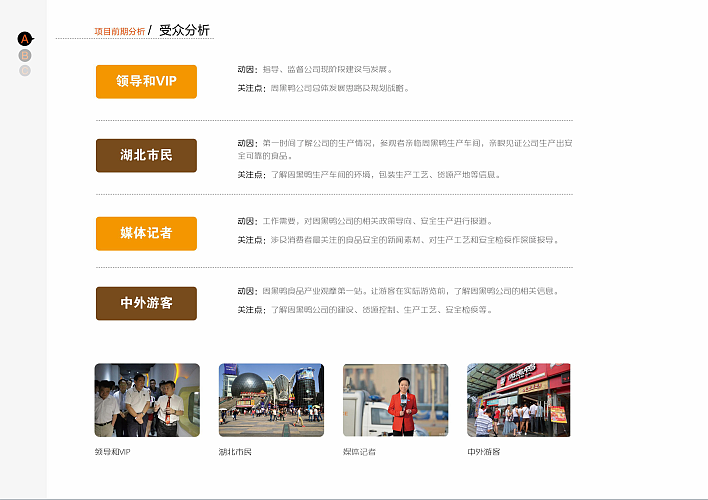This screenshot has height=500, width=708.
Task: Click the brown 湖北市民 button
Action: [146, 155]
